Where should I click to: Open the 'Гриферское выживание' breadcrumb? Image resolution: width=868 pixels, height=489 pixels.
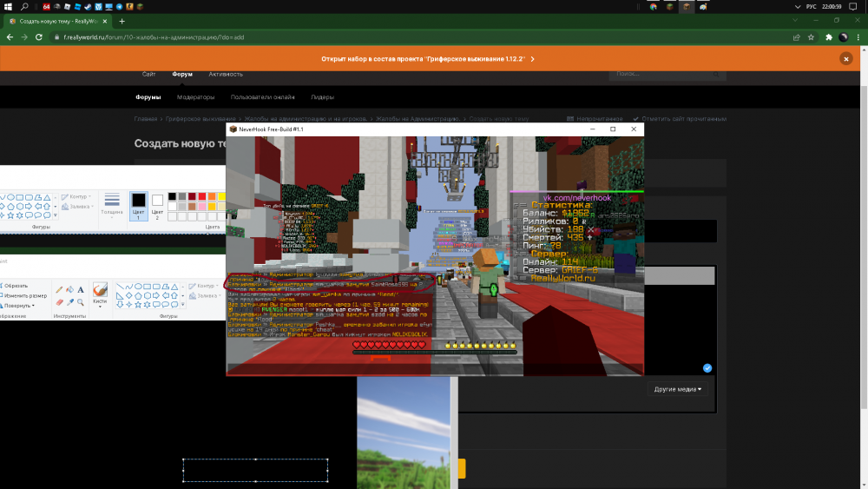[201, 118]
